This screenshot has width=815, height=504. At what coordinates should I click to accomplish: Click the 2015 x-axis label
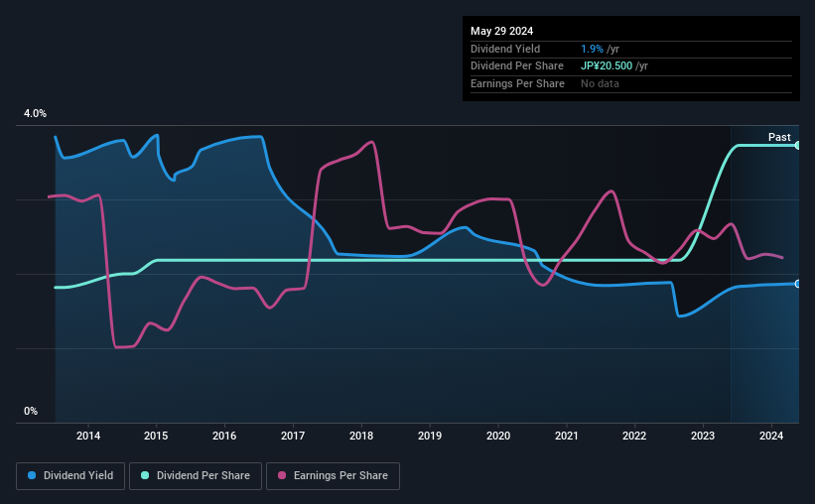tap(156, 436)
